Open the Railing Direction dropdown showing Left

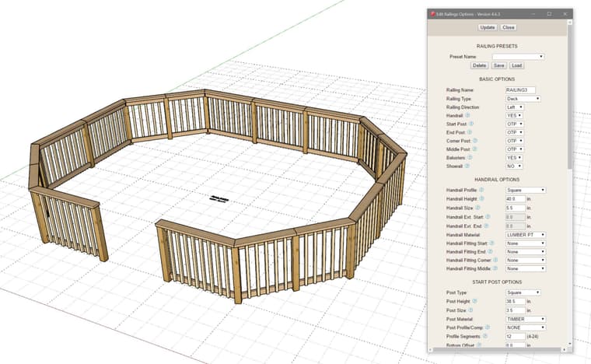(515, 107)
